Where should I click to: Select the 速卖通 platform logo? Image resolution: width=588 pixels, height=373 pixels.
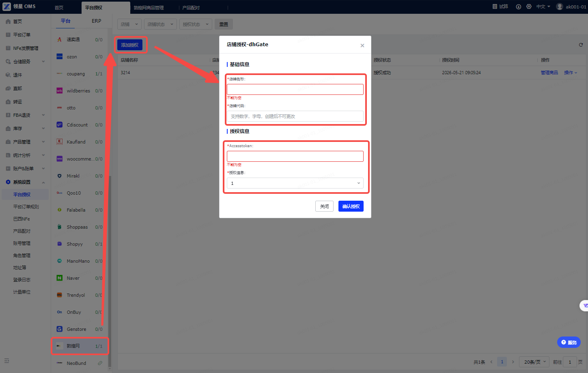coord(59,39)
